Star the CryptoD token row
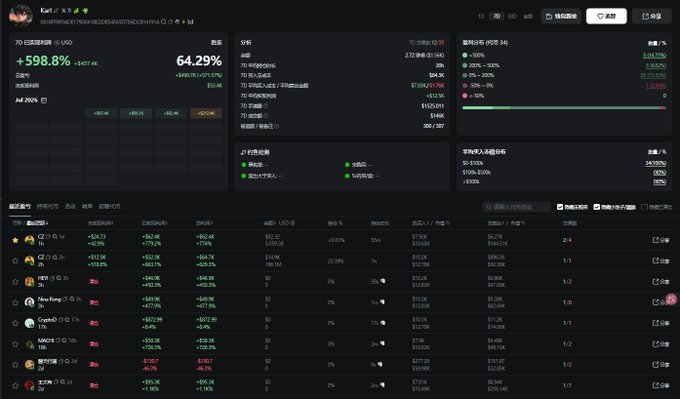 click(15, 323)
